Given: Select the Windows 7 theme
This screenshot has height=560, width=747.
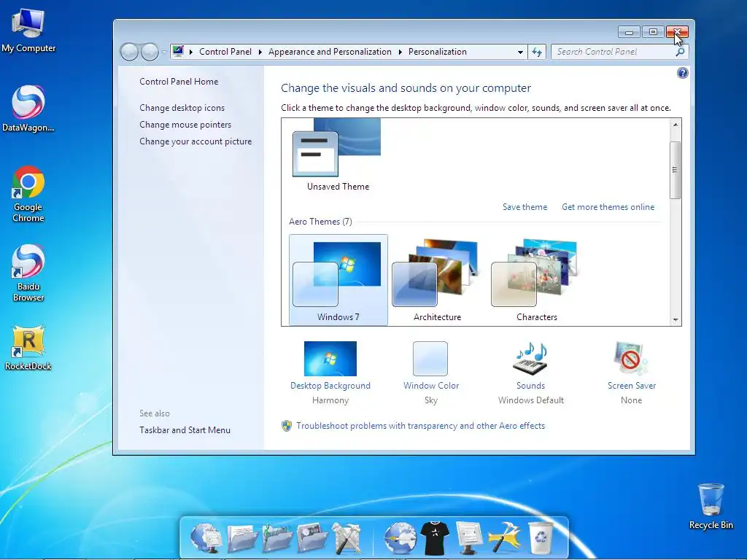Looking at the screenshot, I should 338,280.
